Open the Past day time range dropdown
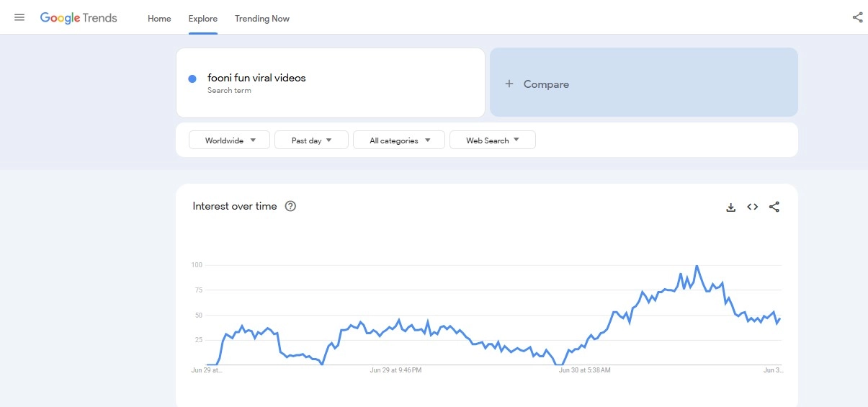This screenshot has height=407, width=868. pos(311,140)
